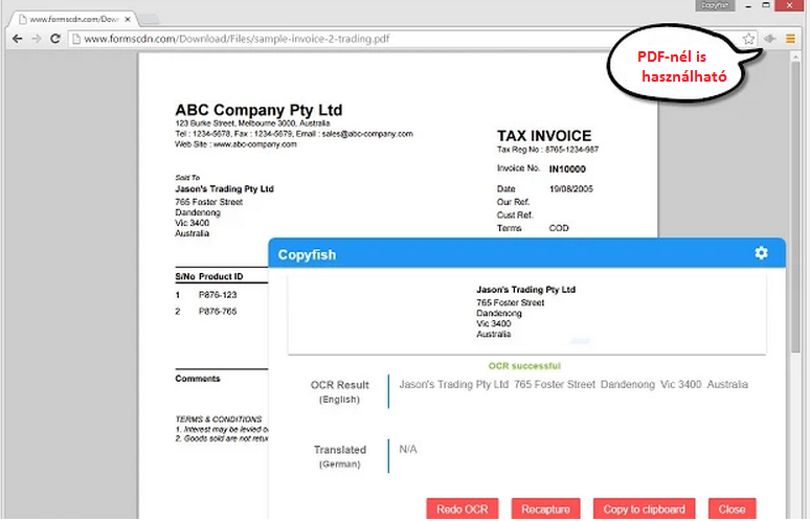Viewport: 810px width, 521px height.
Task: Select the www.formscdn.com tab
Action: 74,19
